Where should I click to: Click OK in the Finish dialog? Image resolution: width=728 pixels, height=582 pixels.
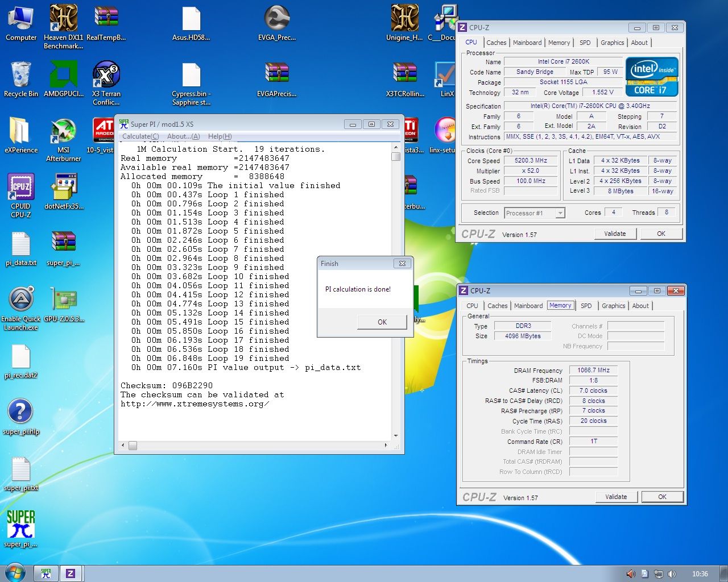382,322
